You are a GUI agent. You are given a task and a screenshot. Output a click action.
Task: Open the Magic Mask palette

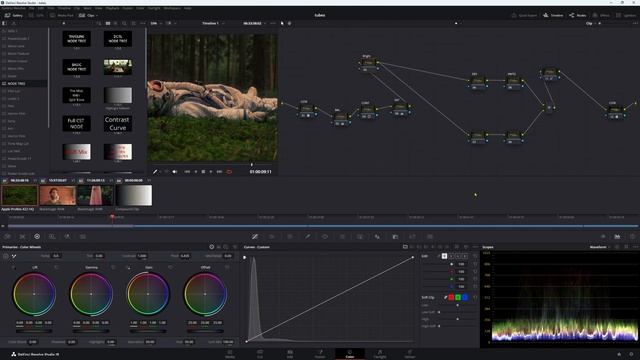click(360, 236)
